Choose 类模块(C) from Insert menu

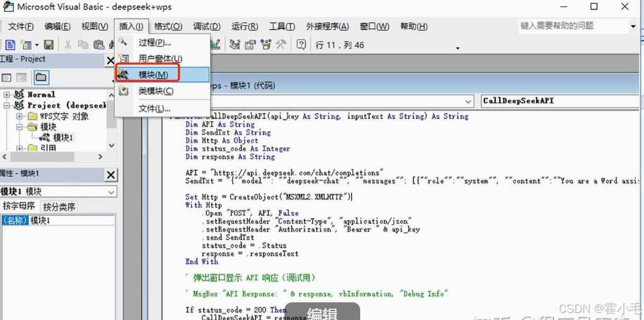coord(163,91)
